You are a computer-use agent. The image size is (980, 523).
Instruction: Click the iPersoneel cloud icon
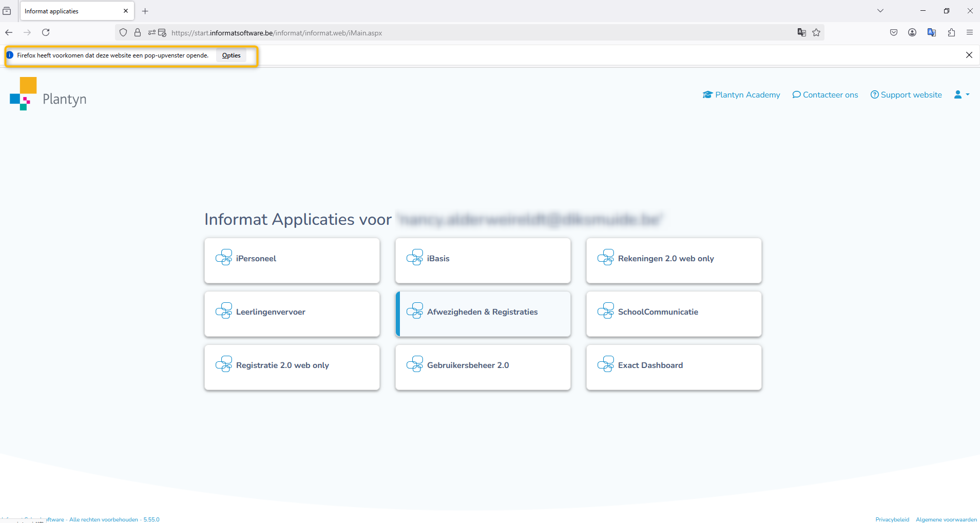[224, 257]
